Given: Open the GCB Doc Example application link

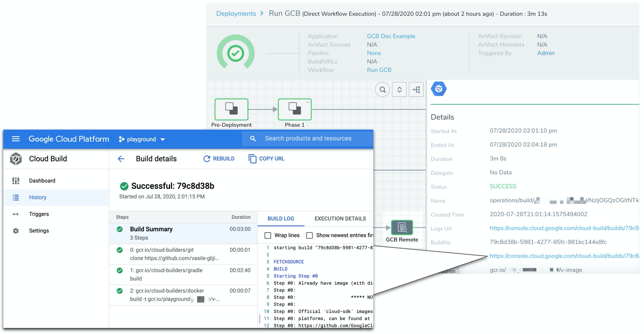Looking at the screenshot, I should [391, 36].
